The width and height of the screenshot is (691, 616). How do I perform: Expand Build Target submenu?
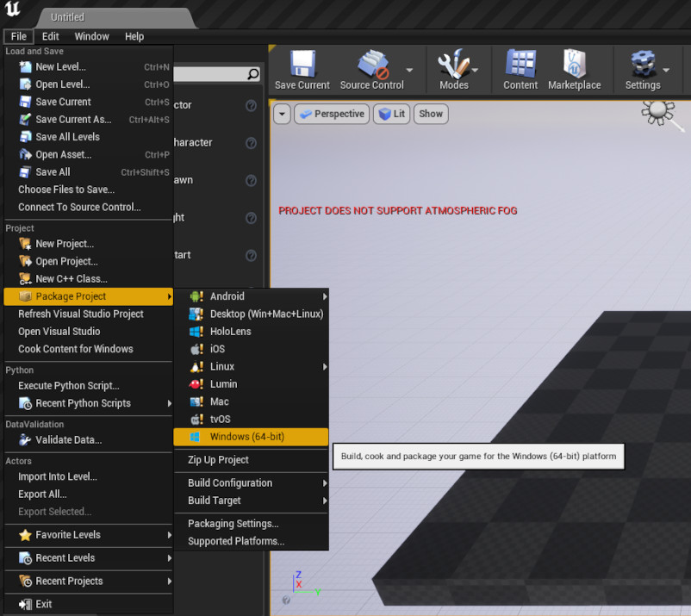coord(325,501)
